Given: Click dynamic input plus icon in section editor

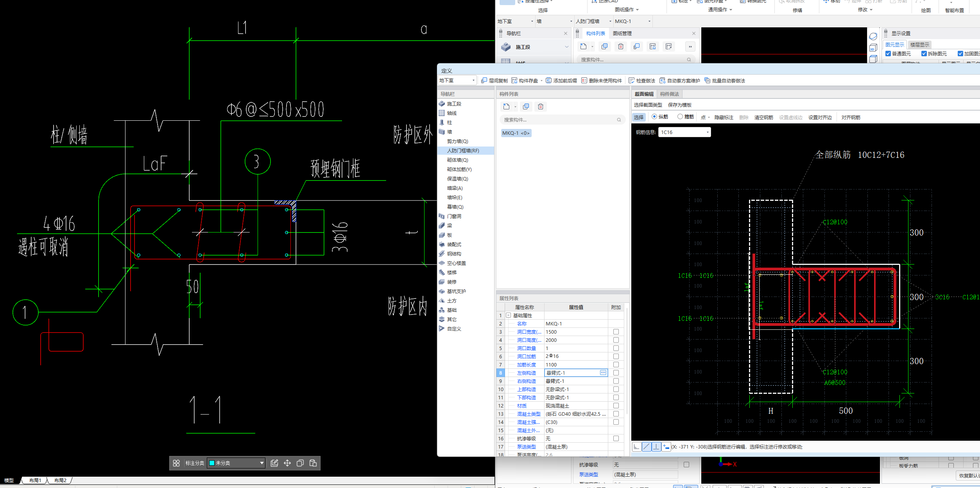Looking at the screenshot, I should [666, 447].
